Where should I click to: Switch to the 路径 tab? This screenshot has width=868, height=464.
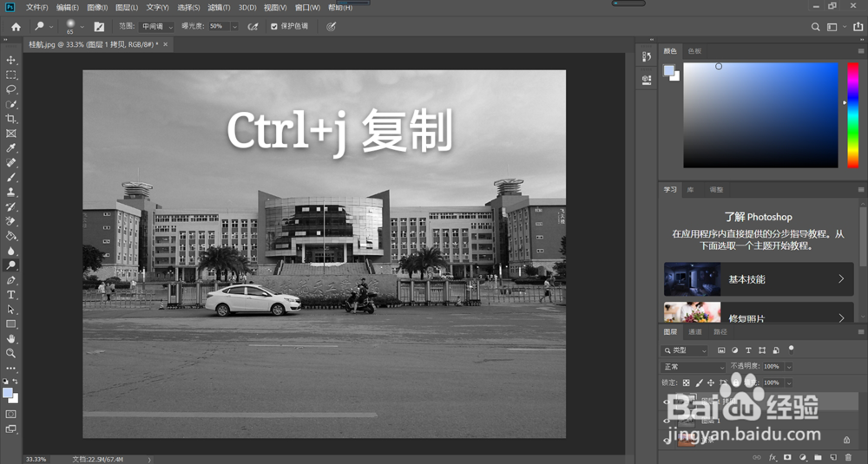coord(720,332)
